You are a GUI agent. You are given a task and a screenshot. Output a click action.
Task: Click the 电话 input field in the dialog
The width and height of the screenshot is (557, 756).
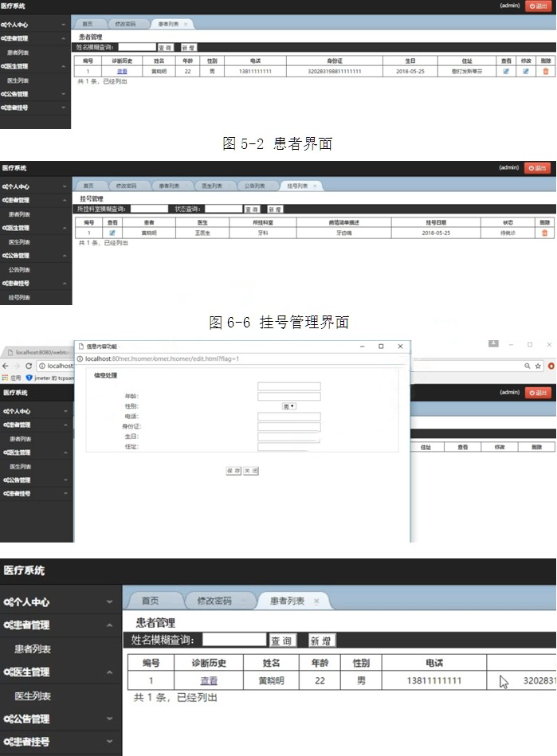[x=288, y=417]
